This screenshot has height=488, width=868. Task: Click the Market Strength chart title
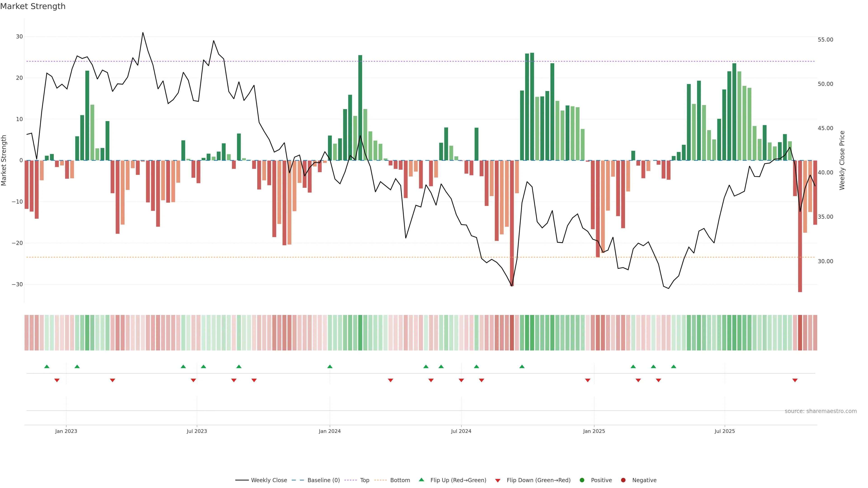click(x=33, y=6)
